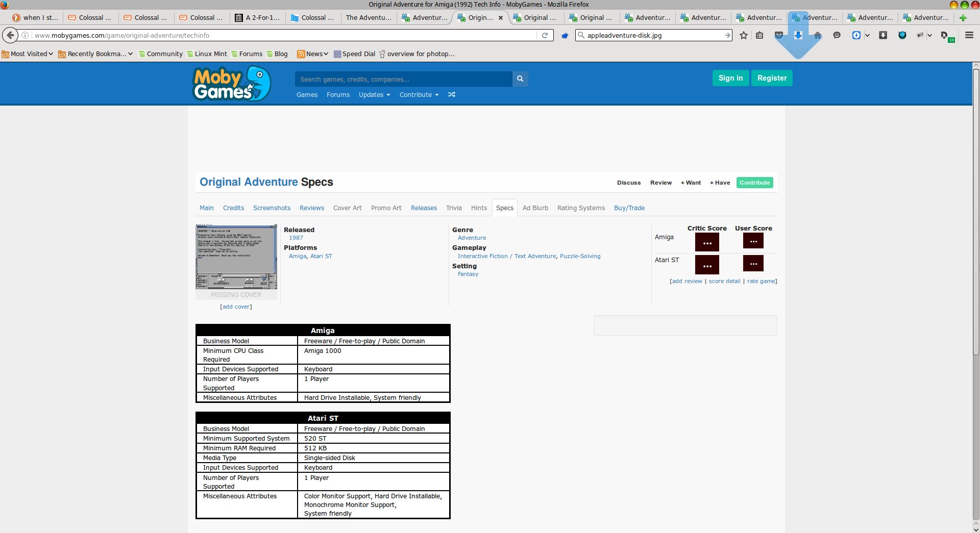The height and width of the screenshot is (533, 980).
Task: Click the MobyGames search magnifier button
Action: click(x=520, y=79)
